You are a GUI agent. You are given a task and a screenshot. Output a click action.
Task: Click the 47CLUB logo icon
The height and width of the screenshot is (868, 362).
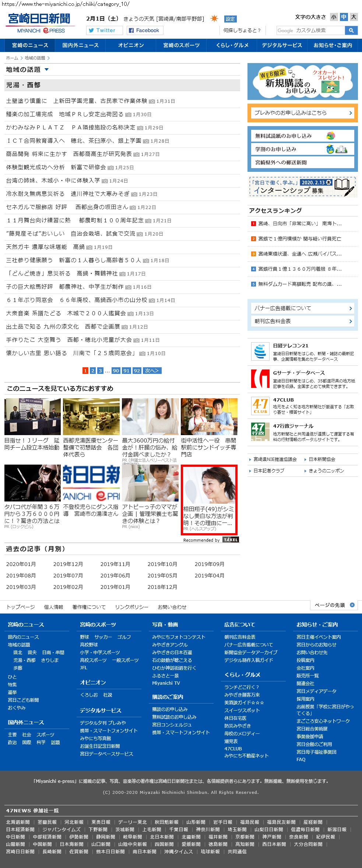coord(260,406)
